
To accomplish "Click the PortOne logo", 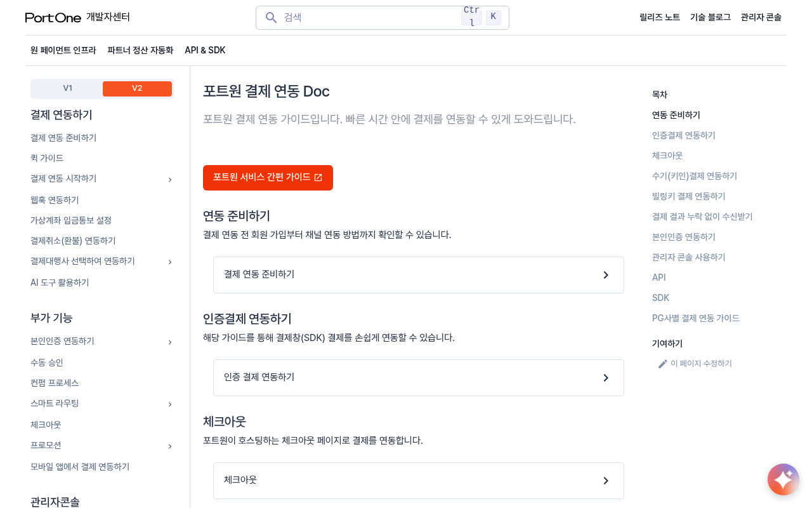I will [53, 18].
